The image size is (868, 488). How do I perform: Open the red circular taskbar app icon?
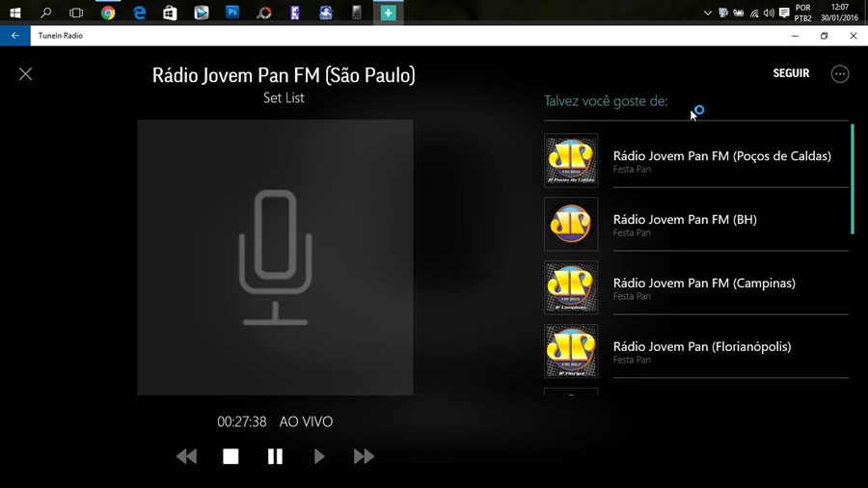coord(264,13)
